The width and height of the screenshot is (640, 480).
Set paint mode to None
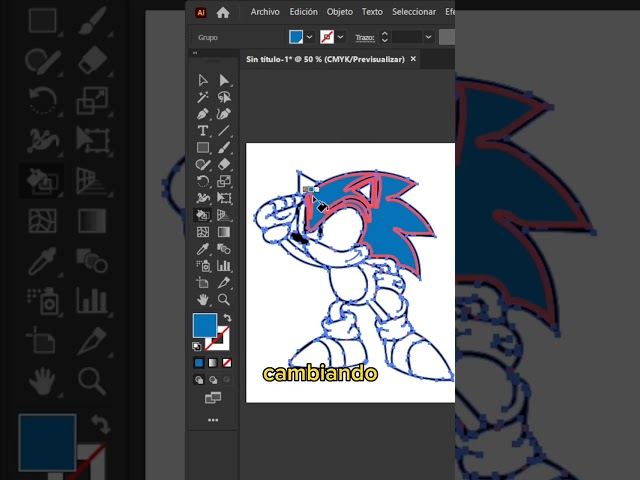[227, 362]
